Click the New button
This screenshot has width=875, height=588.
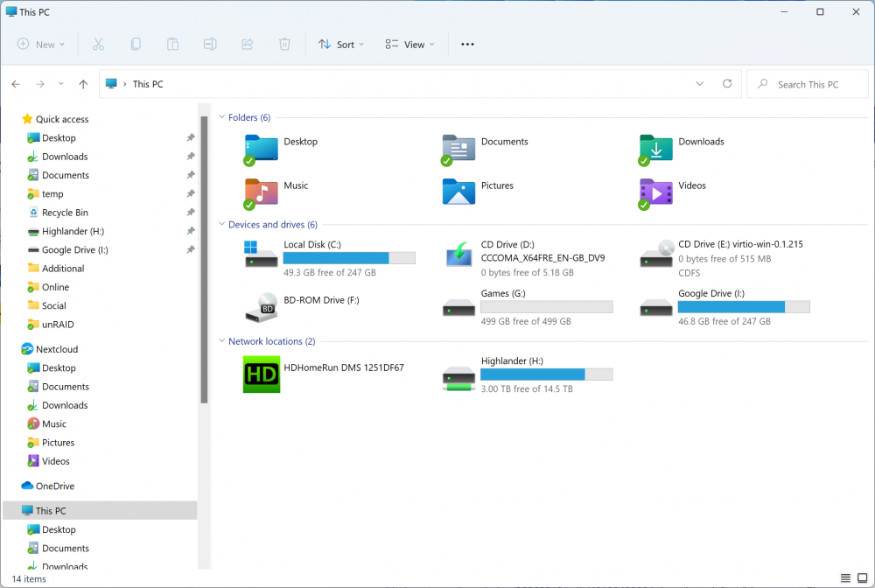pyautogui.click(x=41, y=44)
